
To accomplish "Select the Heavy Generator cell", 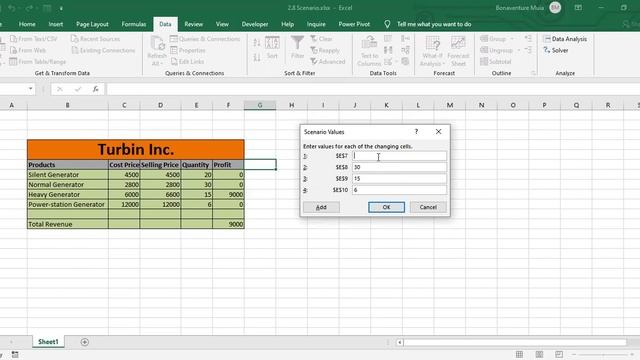I will coord(68,194).
